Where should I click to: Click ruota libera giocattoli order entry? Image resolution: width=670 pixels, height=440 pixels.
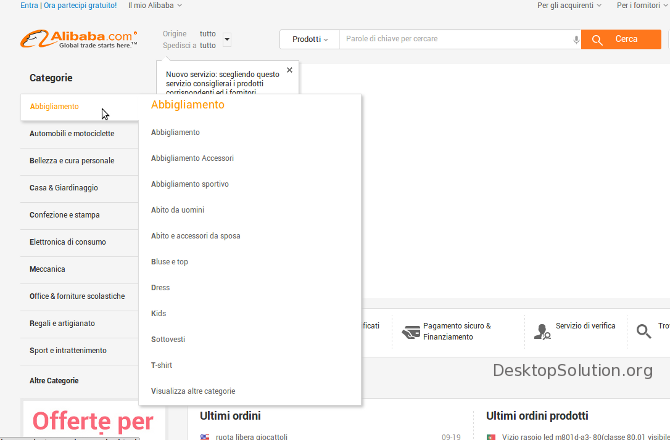coord(251,437)
